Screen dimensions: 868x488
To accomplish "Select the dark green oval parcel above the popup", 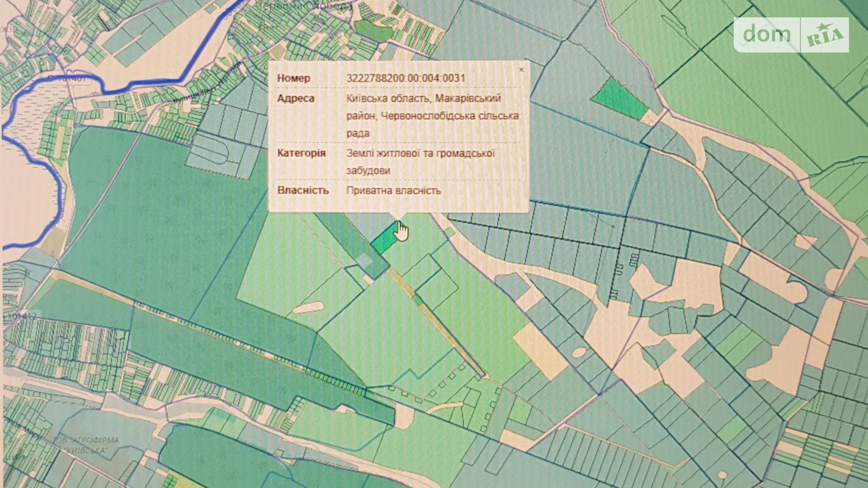I will (372, 30).
